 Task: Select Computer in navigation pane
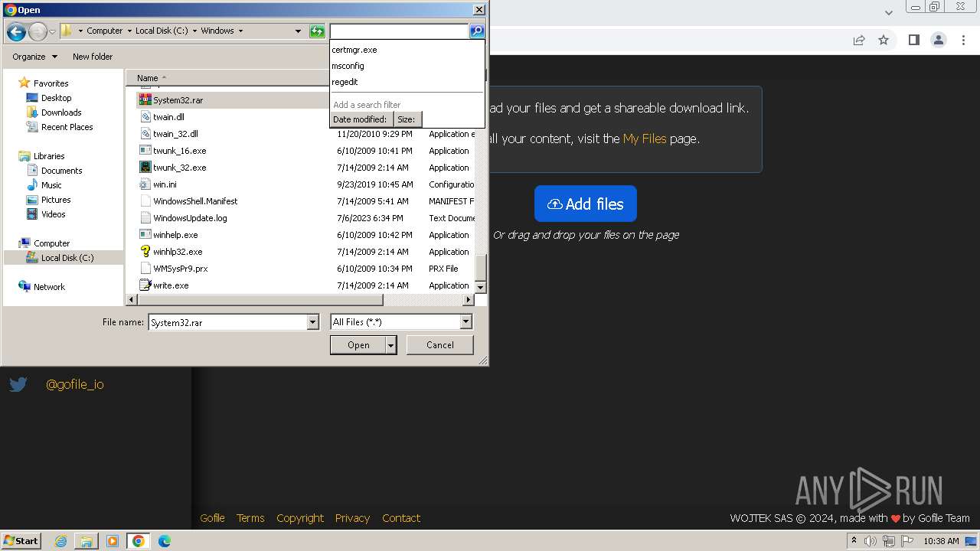click(x=44, y=243)
